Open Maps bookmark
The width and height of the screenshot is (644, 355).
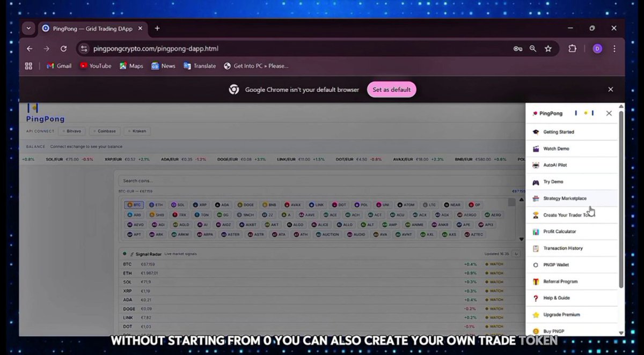[131, 66]
